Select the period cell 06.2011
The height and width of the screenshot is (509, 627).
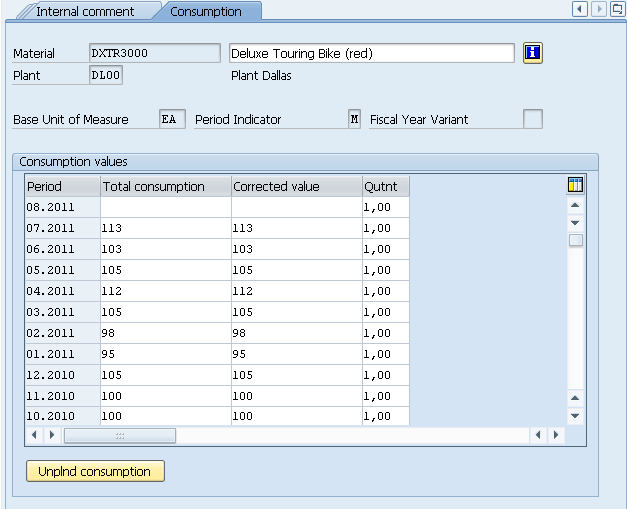pyautogui.click(x=62, y=249)
